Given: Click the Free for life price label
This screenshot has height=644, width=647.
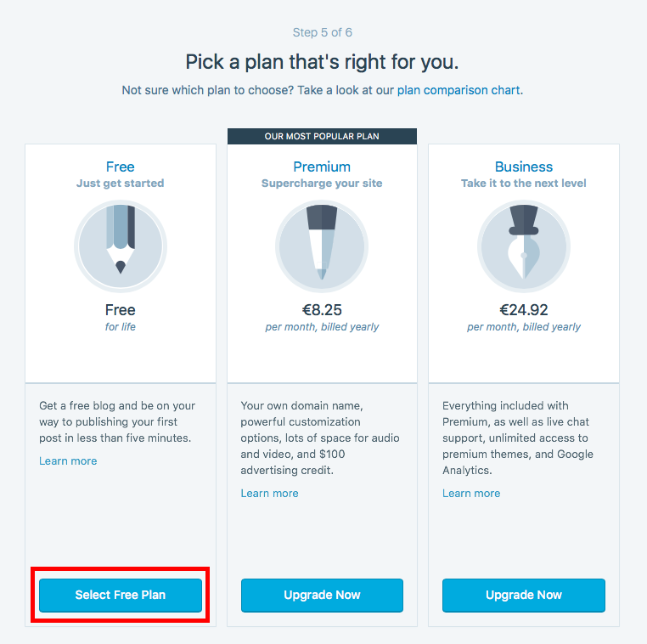Looking at the screenshot, I should pyautogui.click(x=120, y=317).
